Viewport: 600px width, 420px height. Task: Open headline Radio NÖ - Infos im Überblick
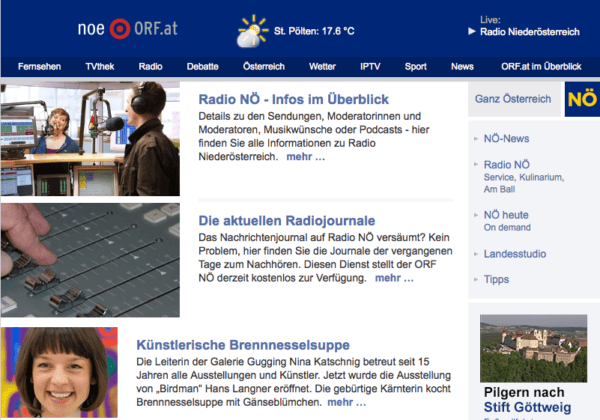click(x=293, y=99)
